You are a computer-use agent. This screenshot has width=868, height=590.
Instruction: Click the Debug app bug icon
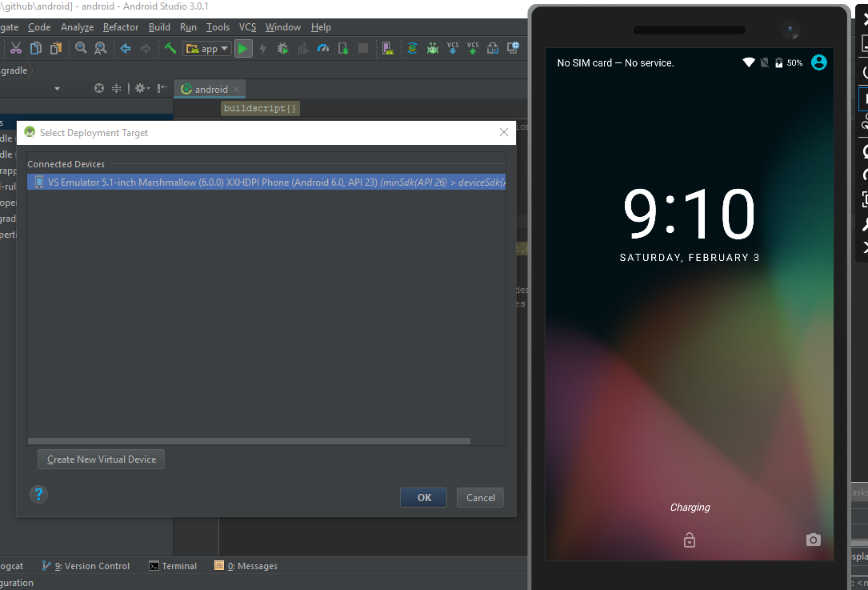tap(282, 49)
